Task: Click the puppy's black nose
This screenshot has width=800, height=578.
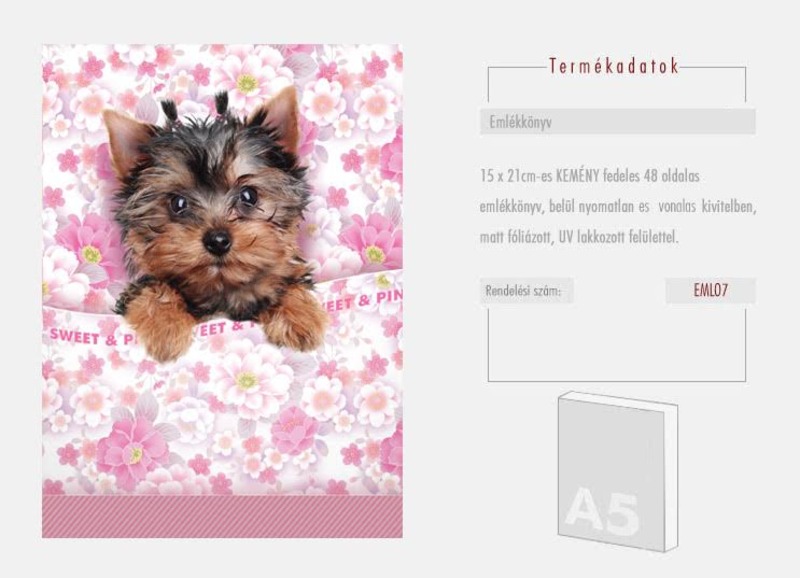Action: (x=218, y=241)
